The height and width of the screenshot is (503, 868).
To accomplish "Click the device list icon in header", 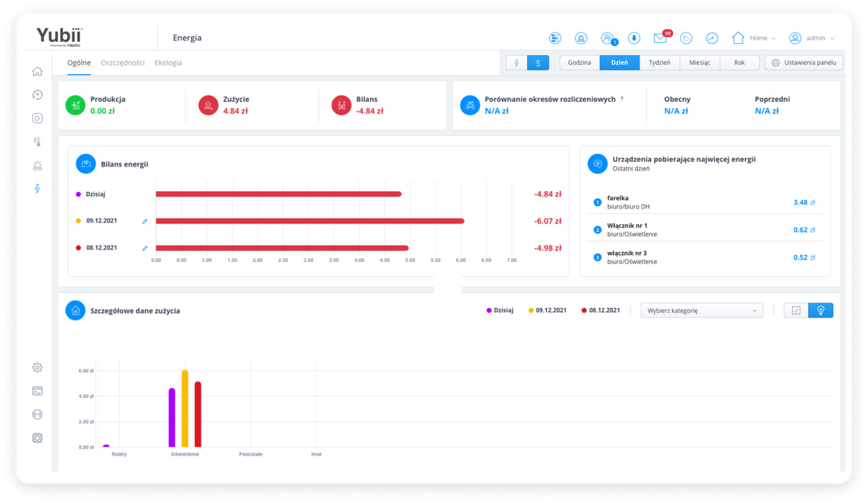I will 555,38.
